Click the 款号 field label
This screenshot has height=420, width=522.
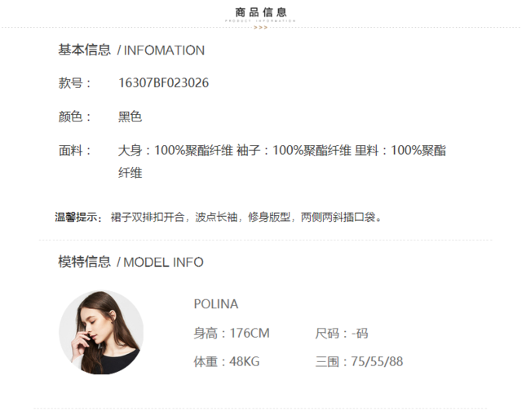74,83
